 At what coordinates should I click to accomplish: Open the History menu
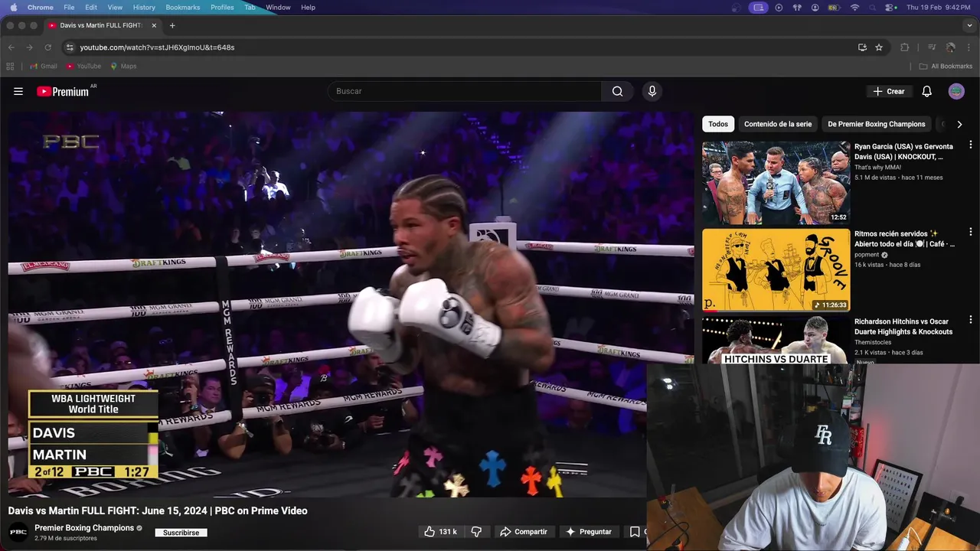pos(144,7)
